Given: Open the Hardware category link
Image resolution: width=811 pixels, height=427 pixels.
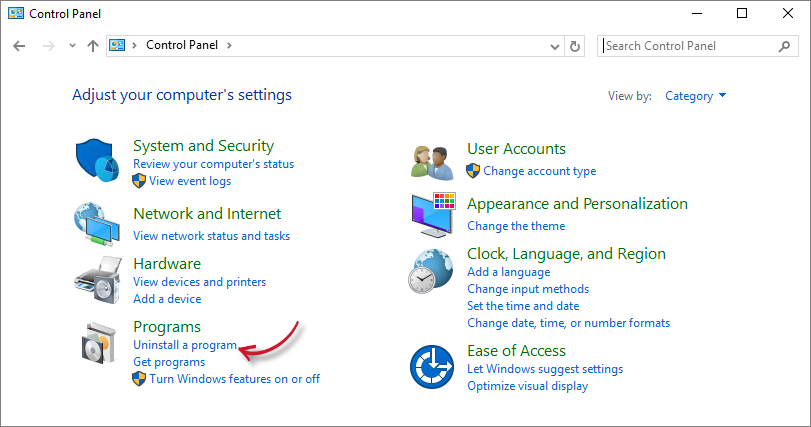Looking at the screenshot, I should pyautogui.click(x=167, y=264).
